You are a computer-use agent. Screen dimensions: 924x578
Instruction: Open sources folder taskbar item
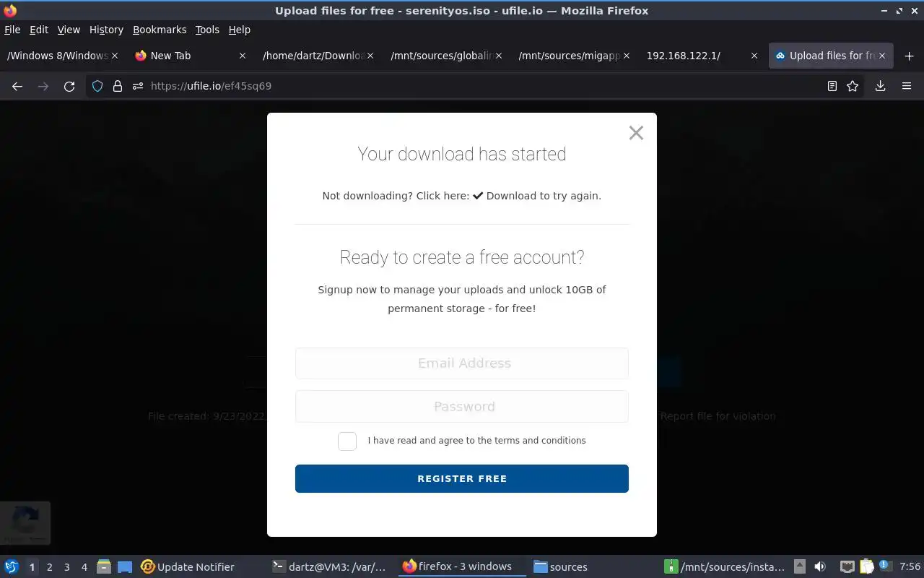561,567
